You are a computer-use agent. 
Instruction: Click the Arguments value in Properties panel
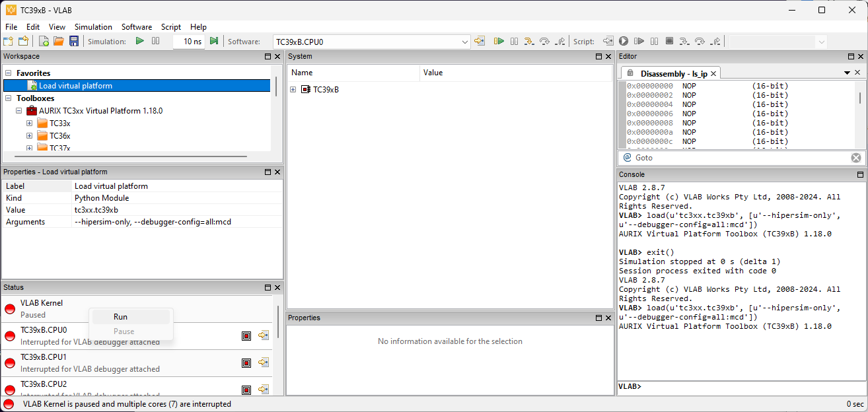(x=153, y=222)
